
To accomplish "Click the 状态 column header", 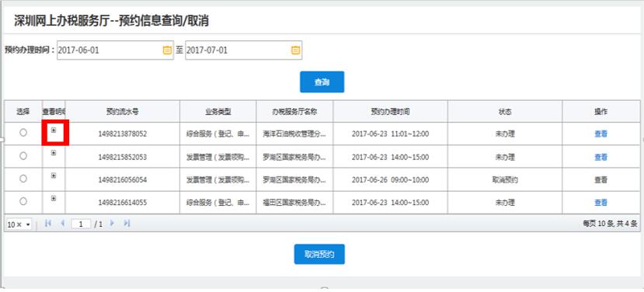I will (x=505, y=111).
